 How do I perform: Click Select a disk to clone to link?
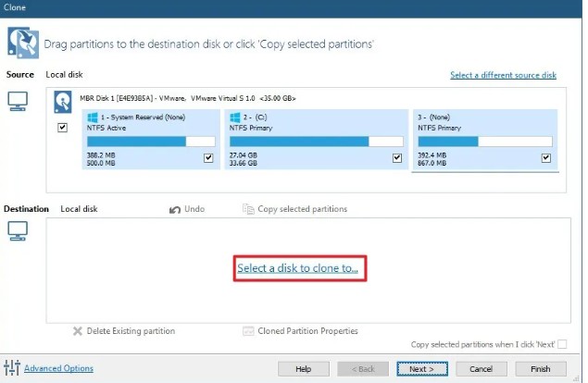297,268
